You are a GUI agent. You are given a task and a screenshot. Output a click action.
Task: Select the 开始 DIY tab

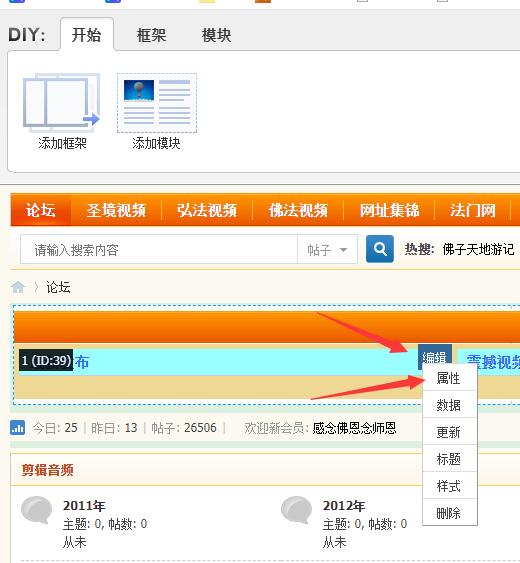click(87, 35)
